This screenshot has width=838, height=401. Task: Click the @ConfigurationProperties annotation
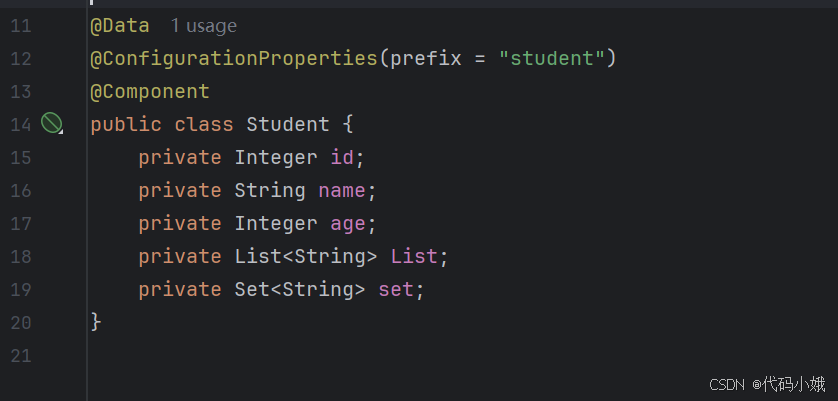click(x=233, y=58)
